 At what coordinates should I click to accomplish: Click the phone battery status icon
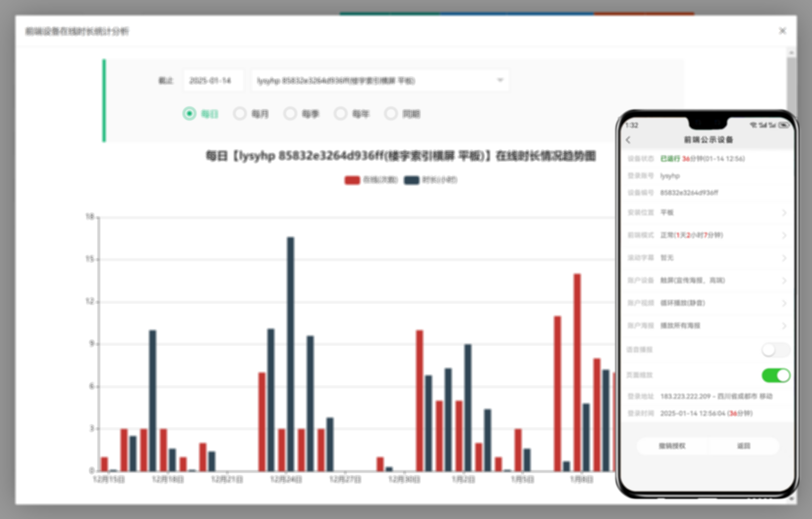[x=784, y=125]
